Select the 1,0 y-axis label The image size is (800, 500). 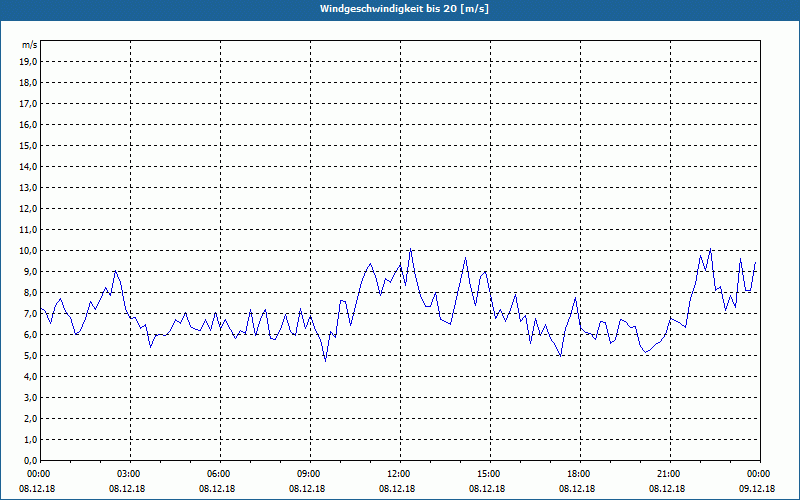(31, 440)
